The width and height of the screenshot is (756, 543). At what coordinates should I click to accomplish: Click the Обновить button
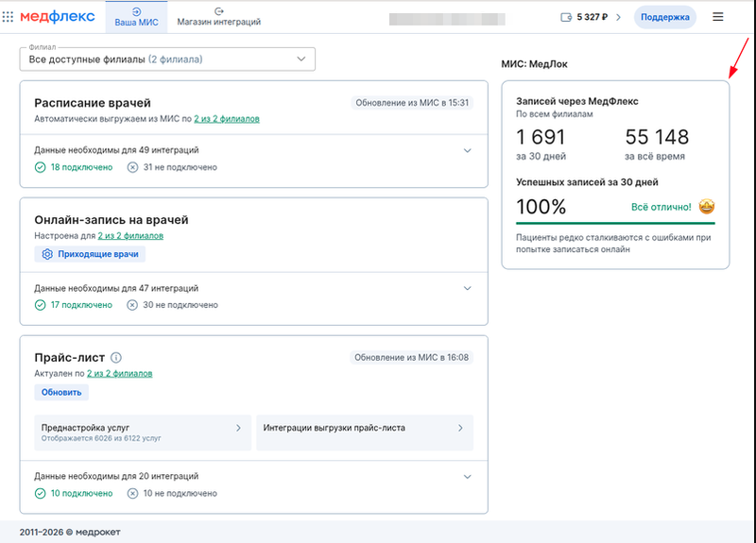click(x=61, y=392)
